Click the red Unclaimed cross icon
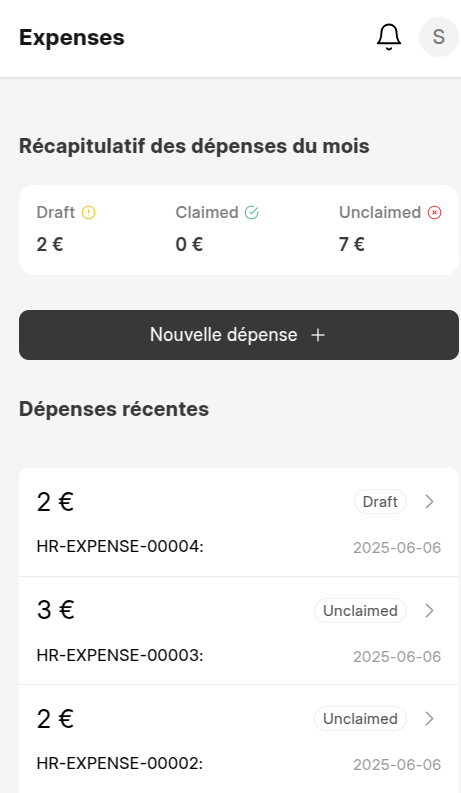Viewport: 461px width, 793px height. click(434, 212)
